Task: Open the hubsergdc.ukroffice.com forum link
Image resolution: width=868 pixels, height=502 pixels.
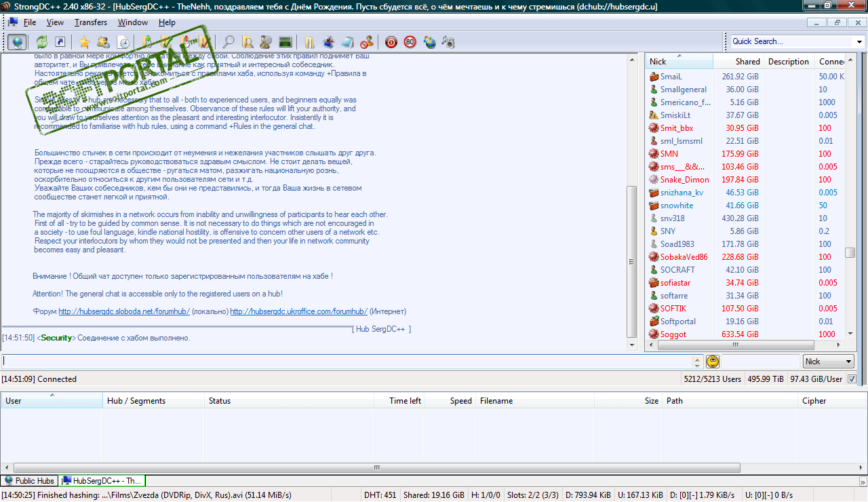Action: tap(299, 311)
